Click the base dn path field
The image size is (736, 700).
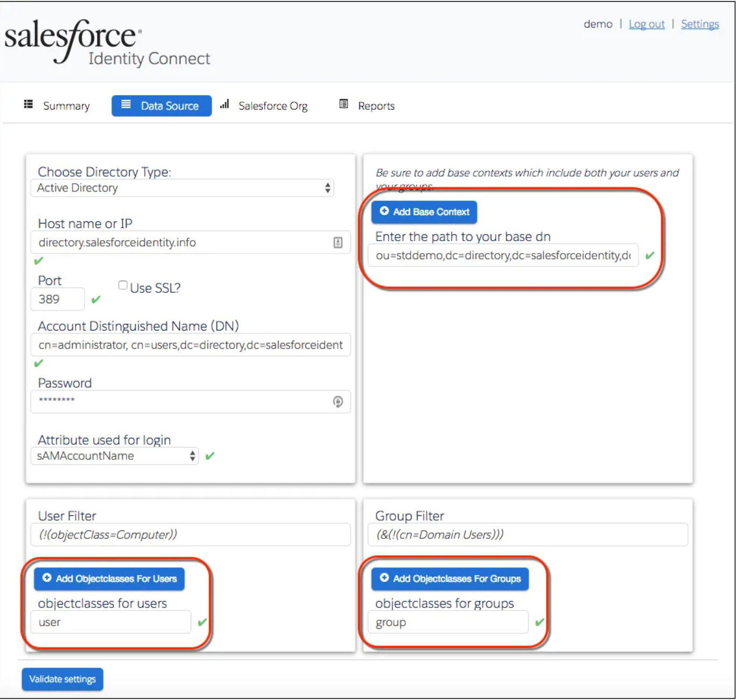503,255
